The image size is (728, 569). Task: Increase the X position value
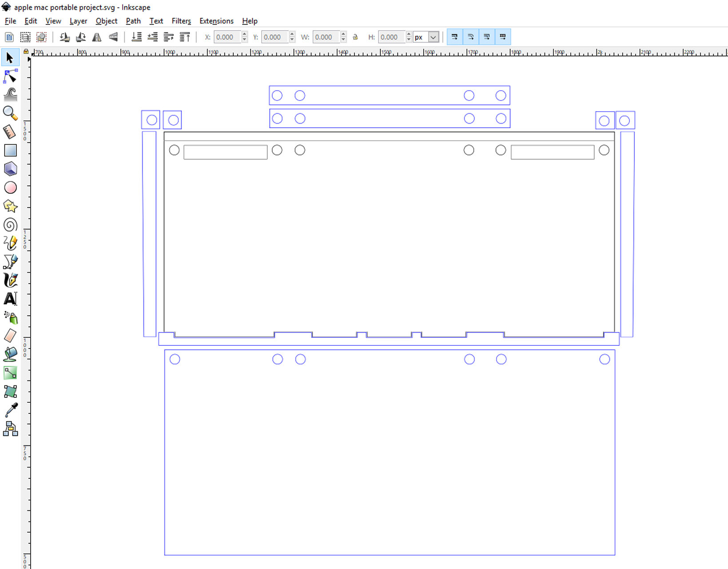(x=244, y=34)
